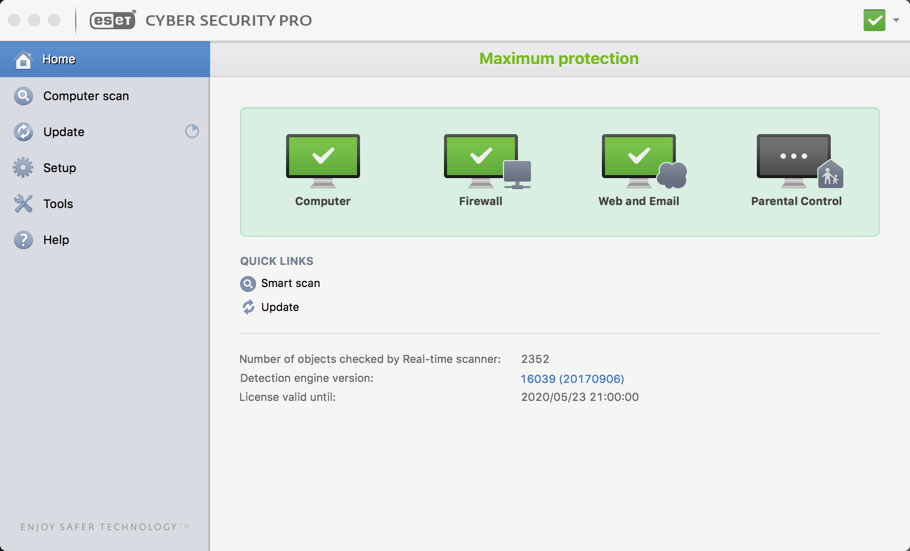Open the Web and Email monitor icon
The width and height of the screenshot is (910, 551).
(644, 161)
